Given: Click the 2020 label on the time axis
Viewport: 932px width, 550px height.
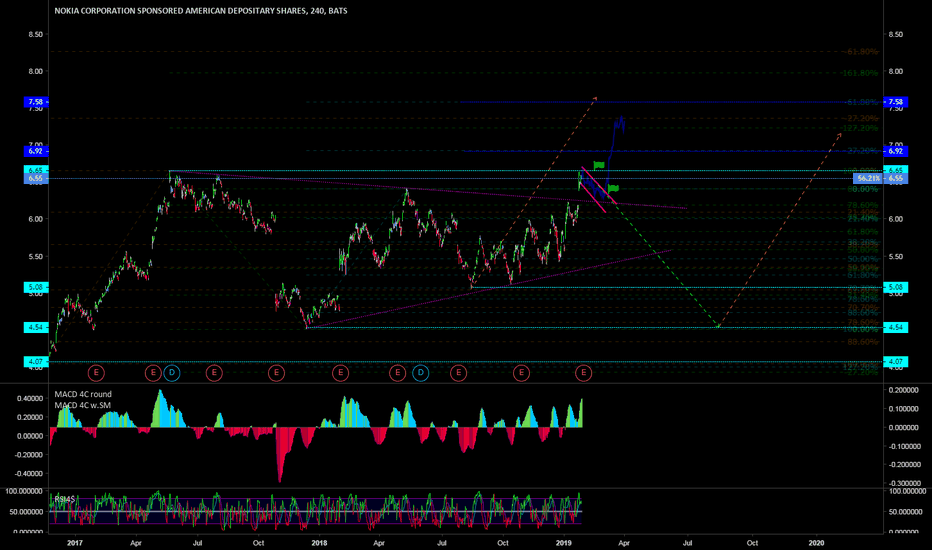Looking at the screenshot, I should pyautogui.click(x=817, y=543).
